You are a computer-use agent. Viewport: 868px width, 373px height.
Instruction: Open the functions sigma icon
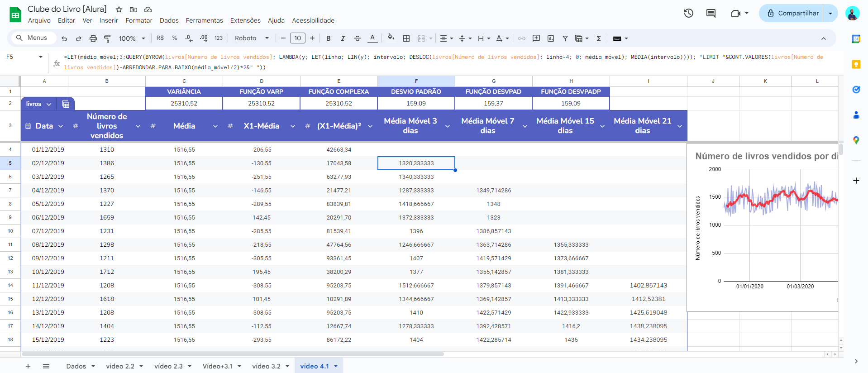599,38
